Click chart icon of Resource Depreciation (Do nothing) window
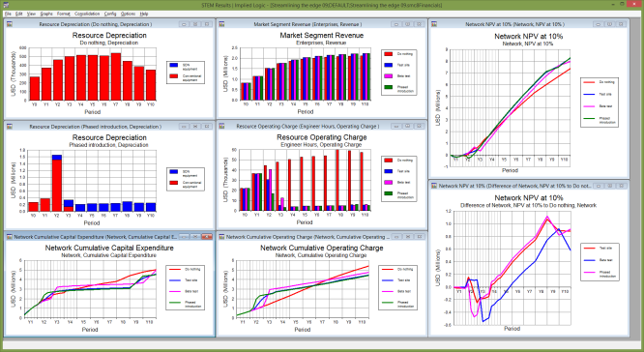 click(10, 24)
